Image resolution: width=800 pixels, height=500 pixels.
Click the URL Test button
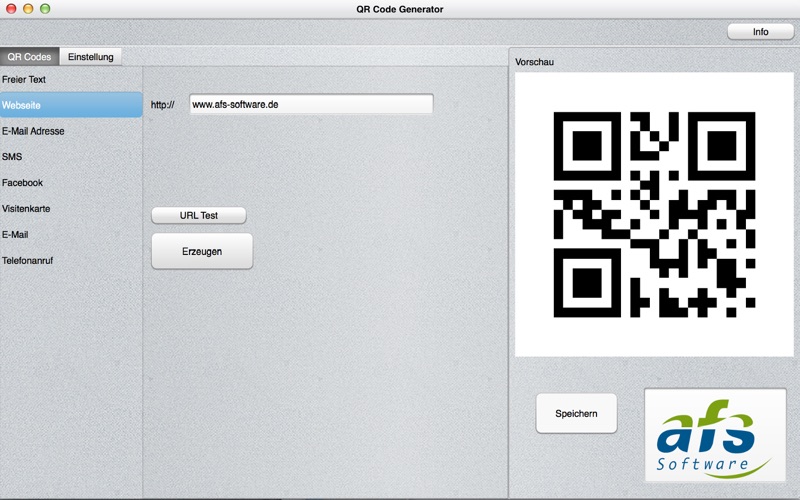tap(199, 215)
